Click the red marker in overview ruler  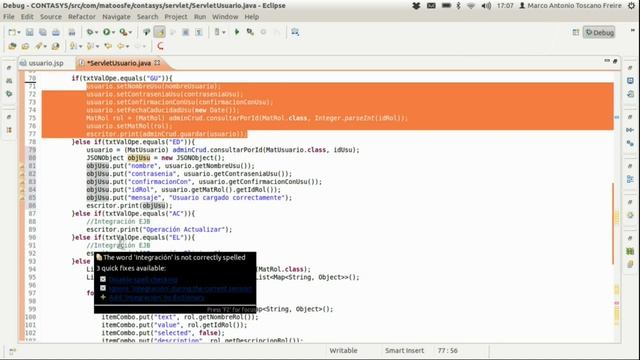[x=617, y=303]
